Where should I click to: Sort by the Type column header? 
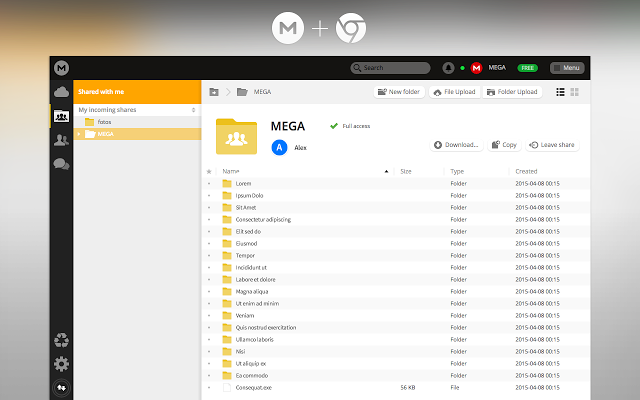click(457, 171)
